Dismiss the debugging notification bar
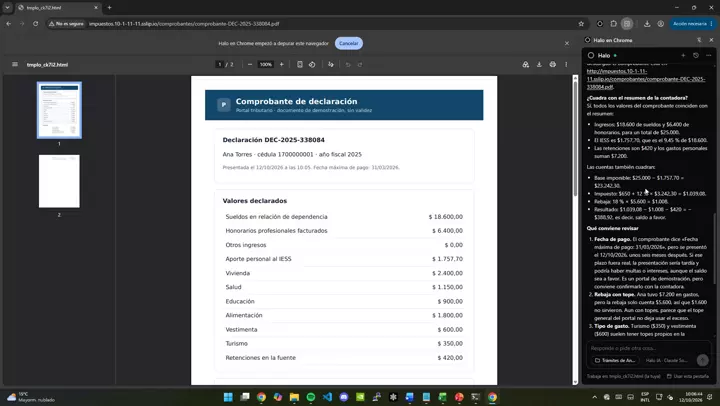The image size is (720, 406). pos(567,43)
